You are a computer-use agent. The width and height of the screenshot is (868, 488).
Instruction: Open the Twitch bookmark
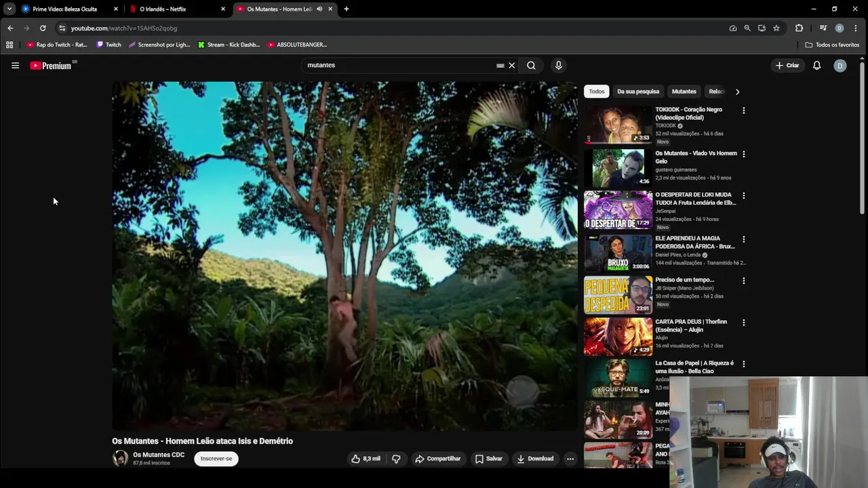coord(109,45)
